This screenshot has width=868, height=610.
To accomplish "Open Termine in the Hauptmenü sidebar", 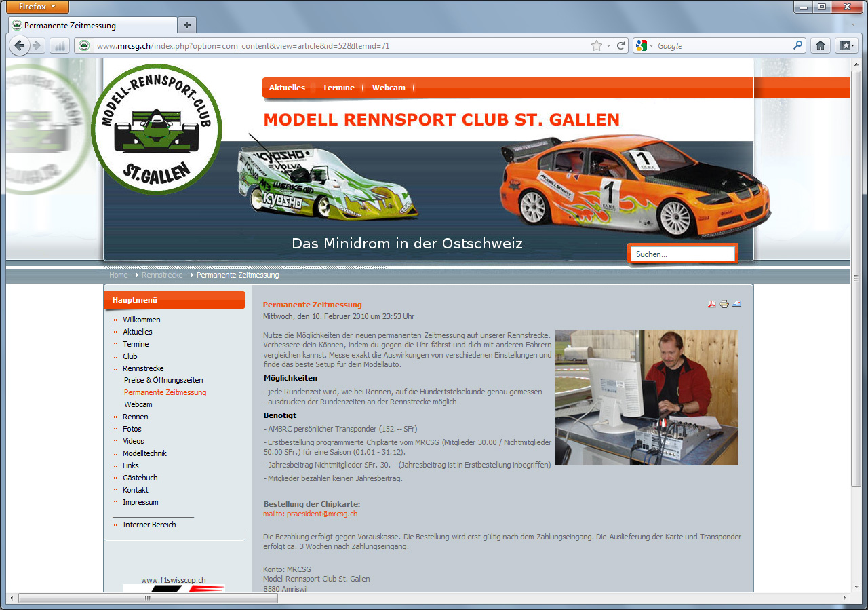I will click(136, 344).
